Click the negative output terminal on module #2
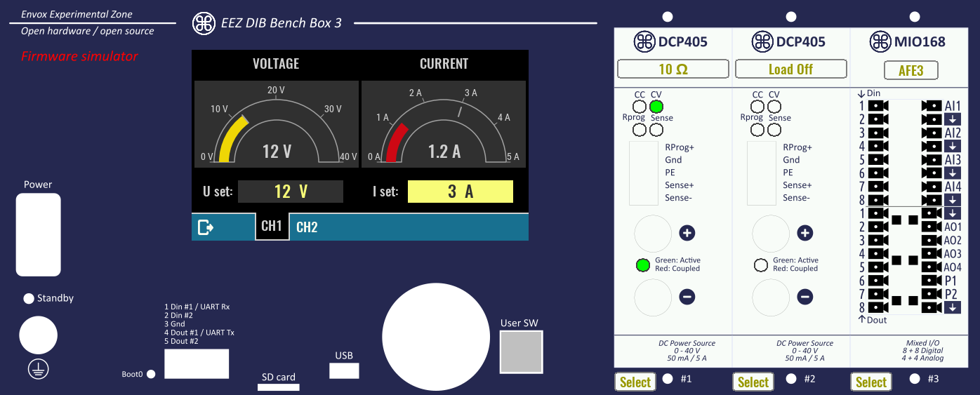The width and height of the screenshot is (980, 395). pyautogui.click(x=772, y=298)
